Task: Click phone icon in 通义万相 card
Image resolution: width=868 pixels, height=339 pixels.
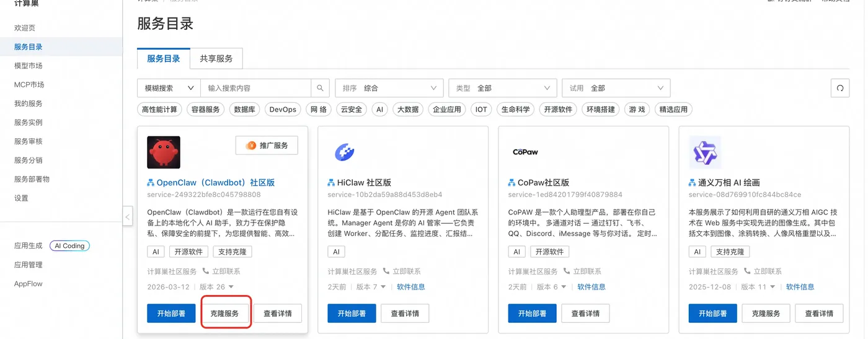Action: point(747,271)
